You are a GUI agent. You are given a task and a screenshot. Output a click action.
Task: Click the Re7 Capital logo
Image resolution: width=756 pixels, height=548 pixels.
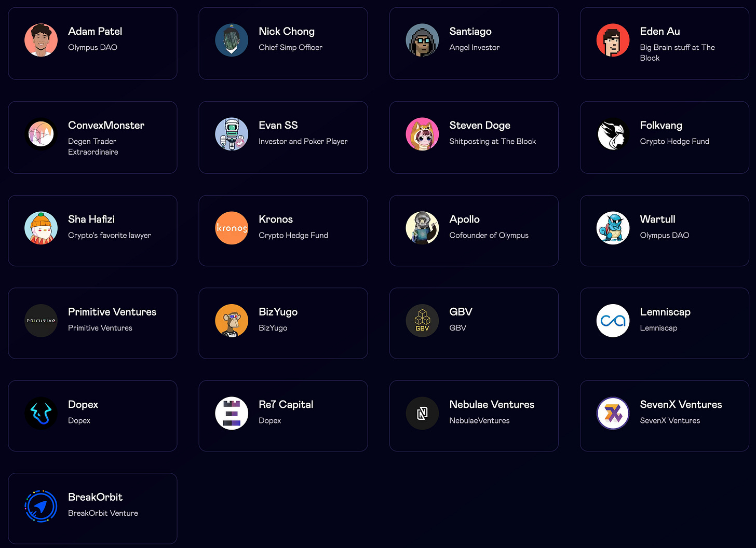coord(232,413)
